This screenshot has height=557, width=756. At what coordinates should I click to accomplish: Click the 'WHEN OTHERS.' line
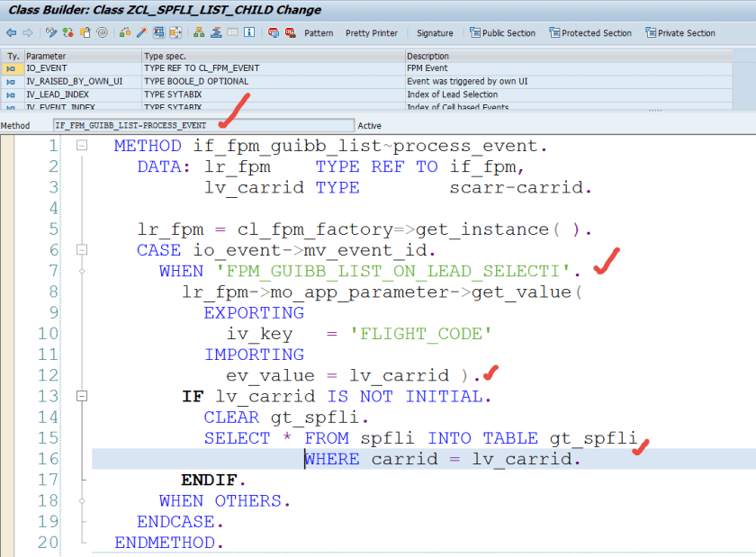click(225, 500)
